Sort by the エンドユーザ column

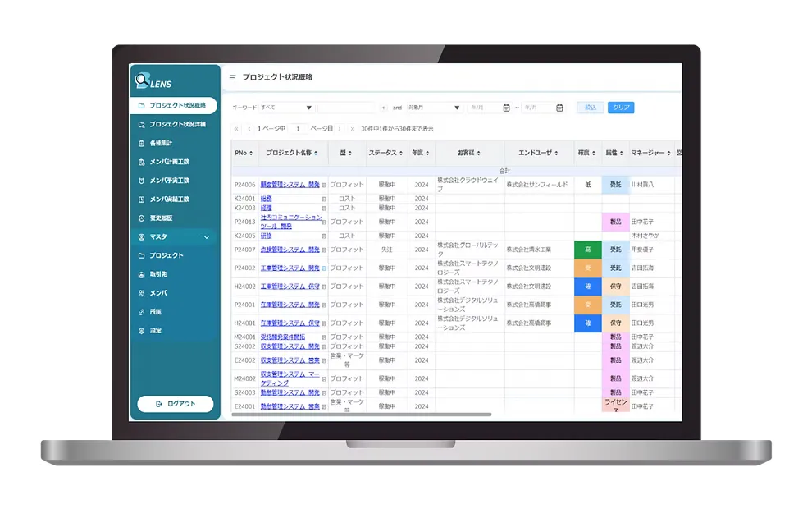(x=538, y=153)
